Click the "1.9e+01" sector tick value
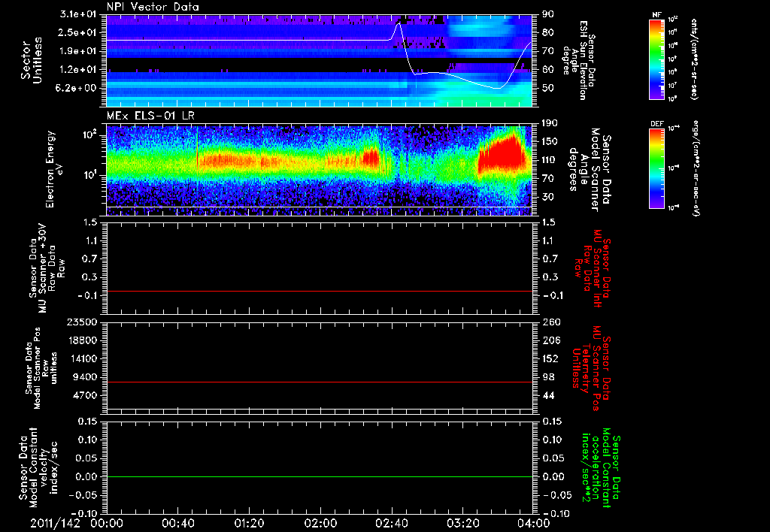Screen dimensions: 770x532 (x=78, y=51)
